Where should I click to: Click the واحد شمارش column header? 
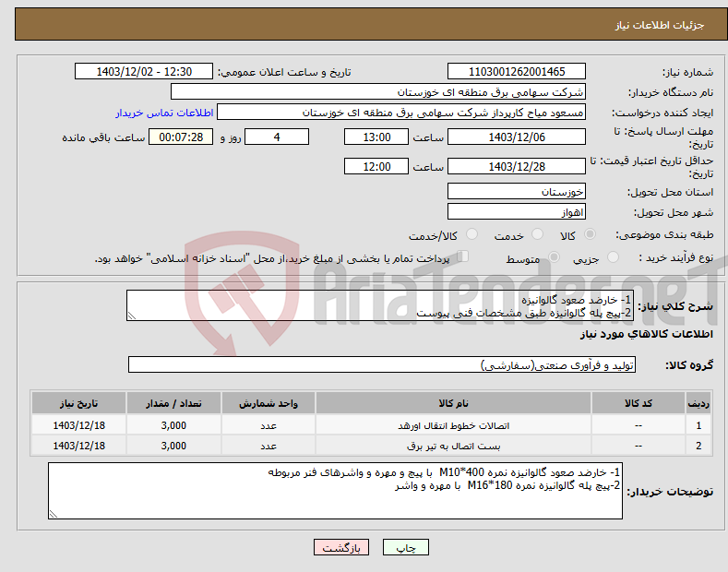coord(269,403)
